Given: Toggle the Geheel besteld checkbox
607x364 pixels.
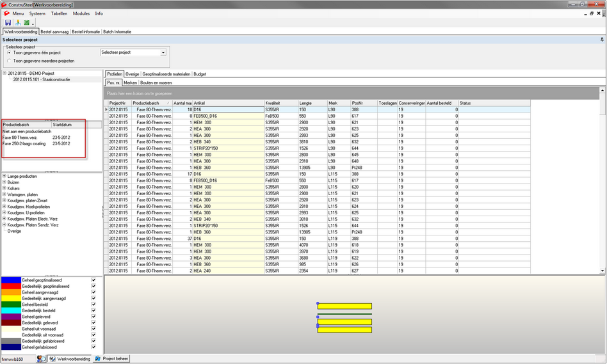Looking at the screenshot, I should coord(93,305).
